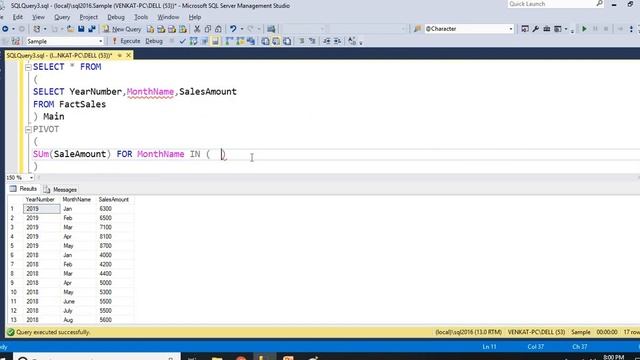Click the Analysis Services XMLA Query icon
Viewport: 640px width, 360px height.
pos(183,29)
